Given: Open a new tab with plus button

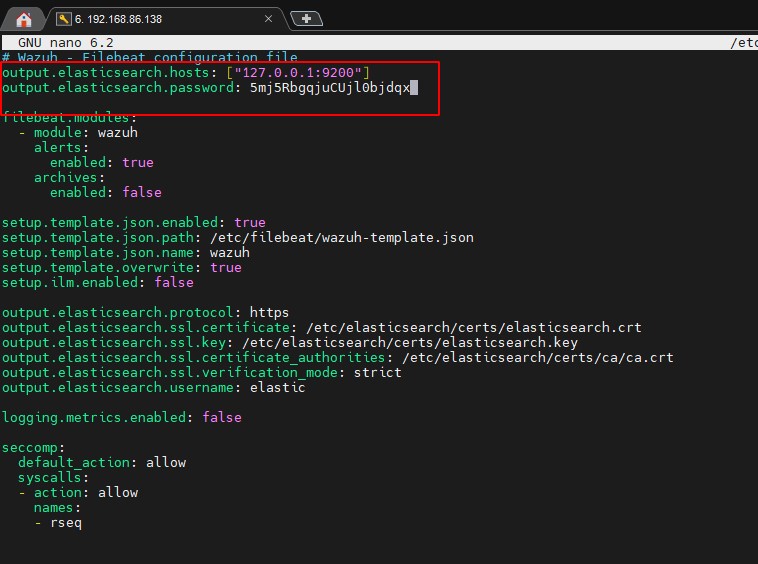Looking at the screenshot, I should point(306,19).
